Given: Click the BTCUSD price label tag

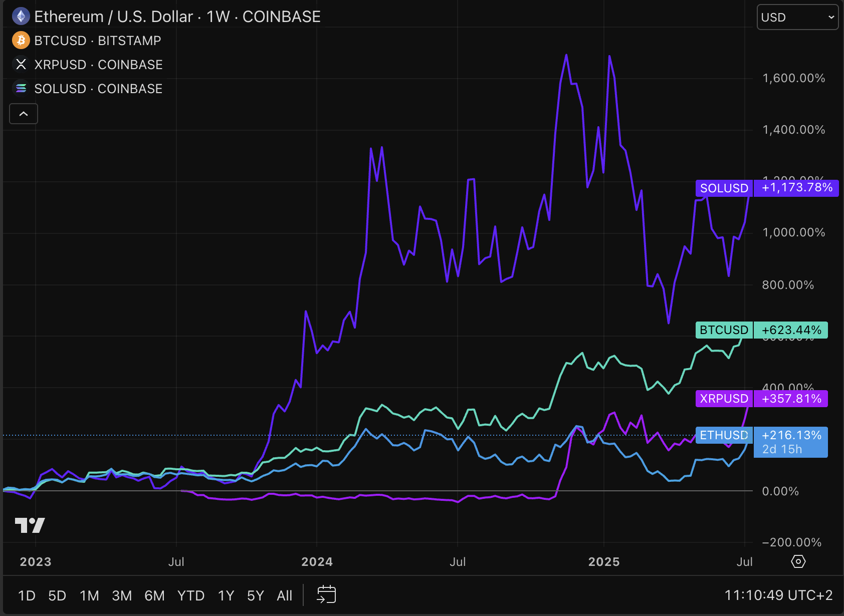Looking at the screenshot, I should [724, 330].
